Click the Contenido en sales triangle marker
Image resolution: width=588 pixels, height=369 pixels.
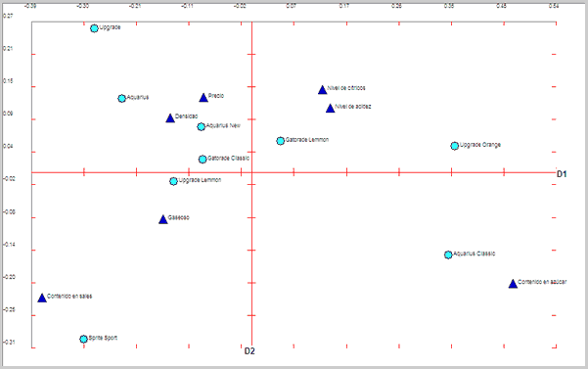click(42, 299)
